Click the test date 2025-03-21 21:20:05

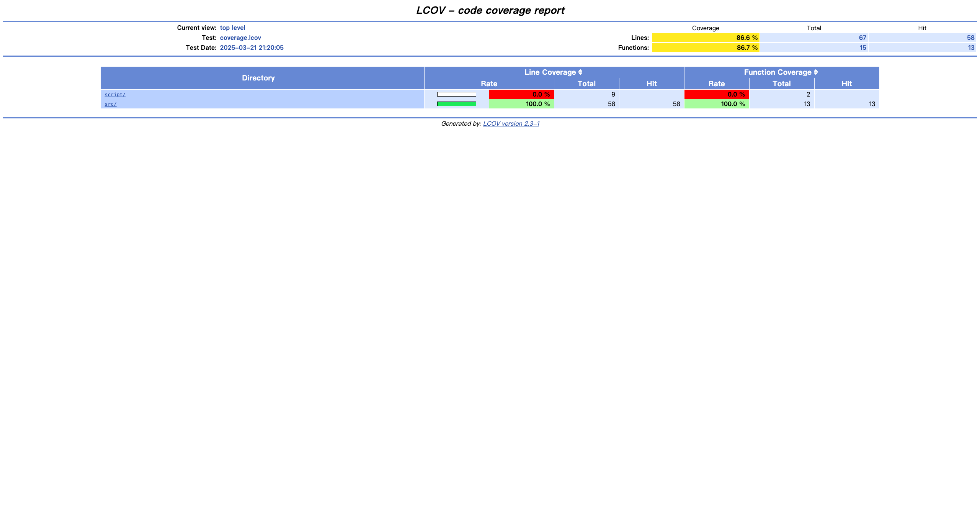(x=252, y=48)
